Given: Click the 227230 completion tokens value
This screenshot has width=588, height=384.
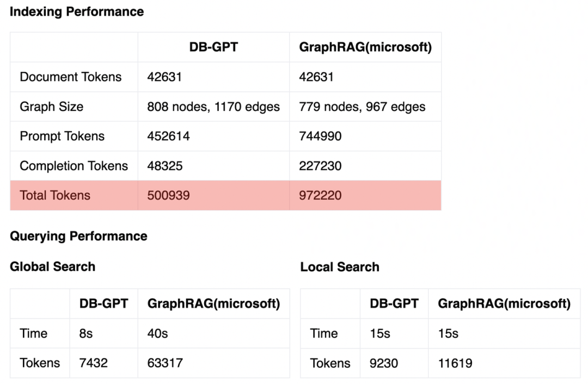Looking at the screenshot, I should click(320, 166).
